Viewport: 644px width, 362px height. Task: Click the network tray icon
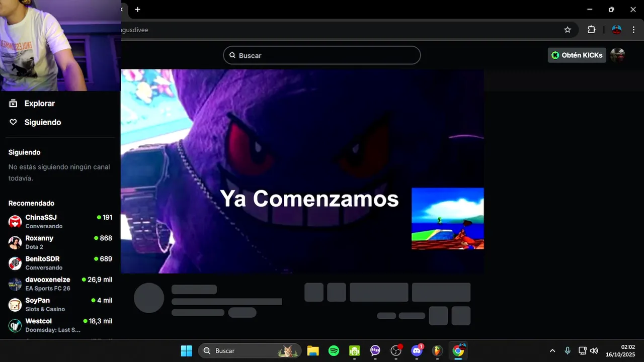(582, 350)
